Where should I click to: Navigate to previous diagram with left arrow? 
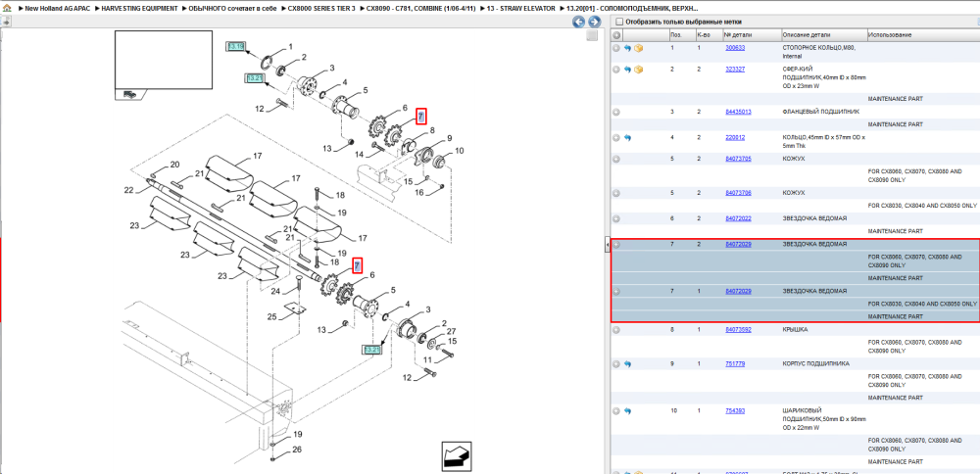click(x=579, y=22)
